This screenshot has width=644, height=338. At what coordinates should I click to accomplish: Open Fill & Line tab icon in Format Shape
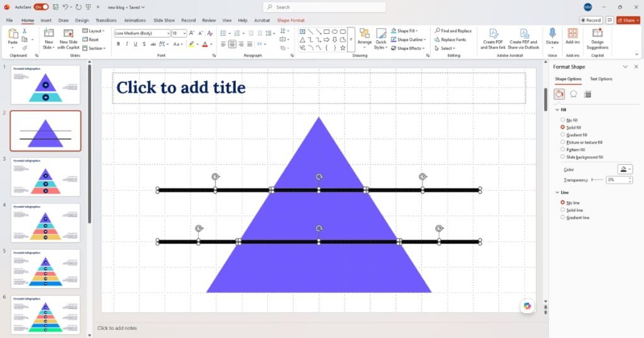click(x=559, y=94)
